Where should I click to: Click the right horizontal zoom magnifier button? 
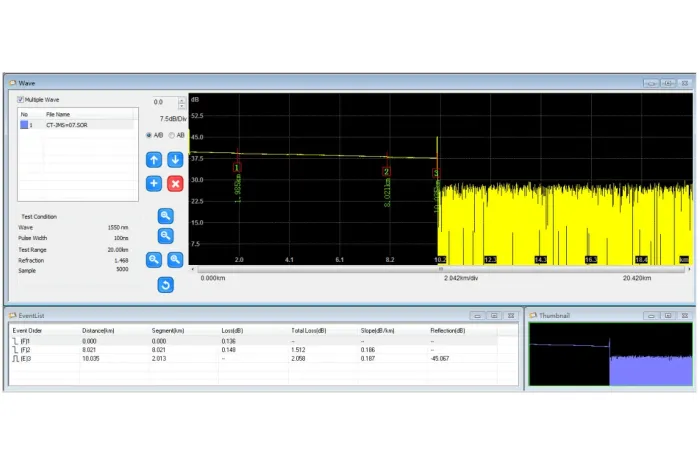click(175, 259)
